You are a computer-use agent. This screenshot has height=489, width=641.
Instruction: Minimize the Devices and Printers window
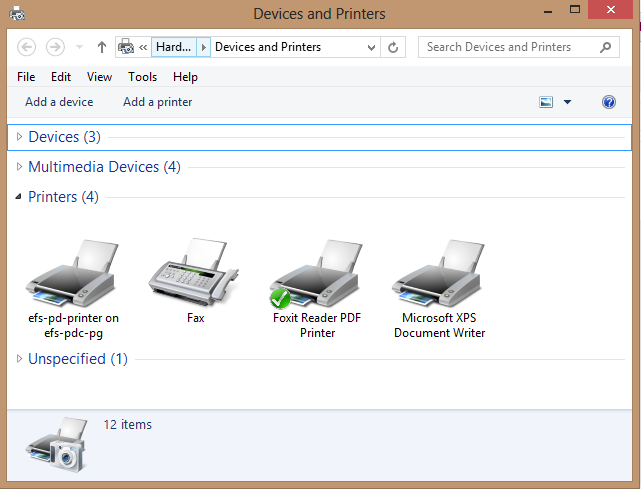[x=548, y=11]
